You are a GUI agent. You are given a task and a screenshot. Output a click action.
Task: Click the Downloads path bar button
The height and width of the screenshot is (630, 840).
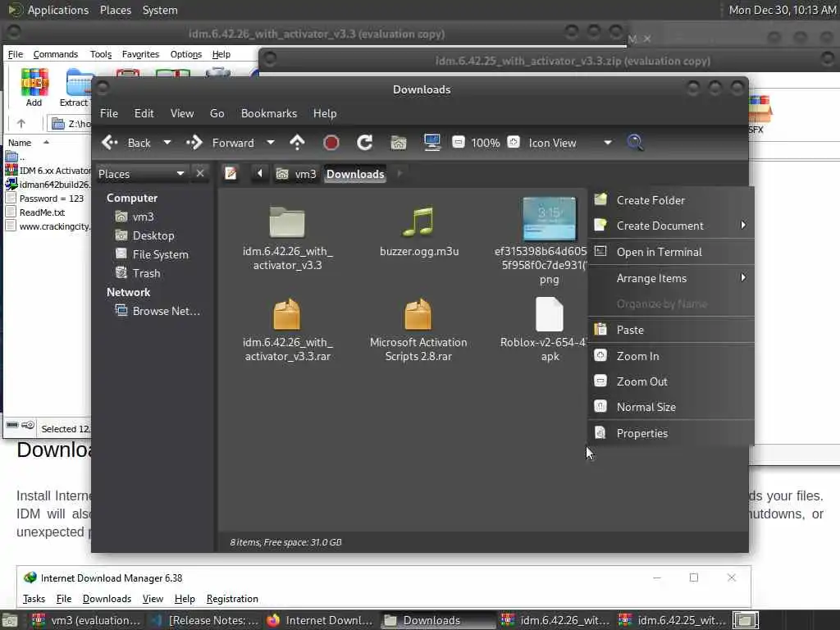coord(355,174)
